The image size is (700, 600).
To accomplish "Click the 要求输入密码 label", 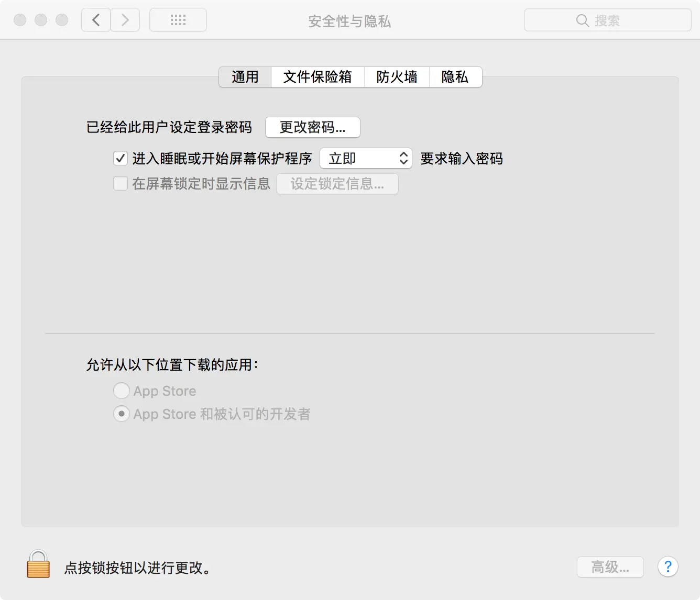I will point(462,158).
